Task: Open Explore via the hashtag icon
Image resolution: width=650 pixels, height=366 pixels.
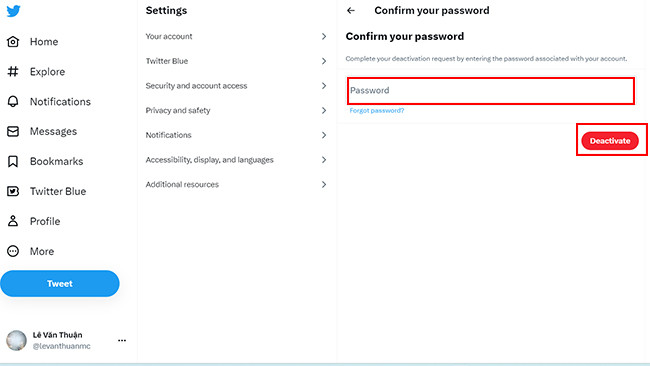Action: pyautogui.click(x=13, y=71)
